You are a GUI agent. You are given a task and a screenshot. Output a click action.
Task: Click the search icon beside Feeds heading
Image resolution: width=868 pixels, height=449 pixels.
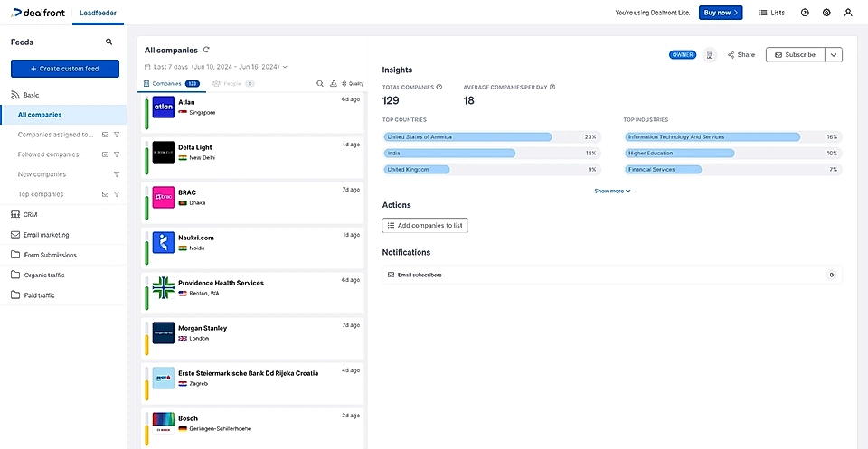(109, 42)
